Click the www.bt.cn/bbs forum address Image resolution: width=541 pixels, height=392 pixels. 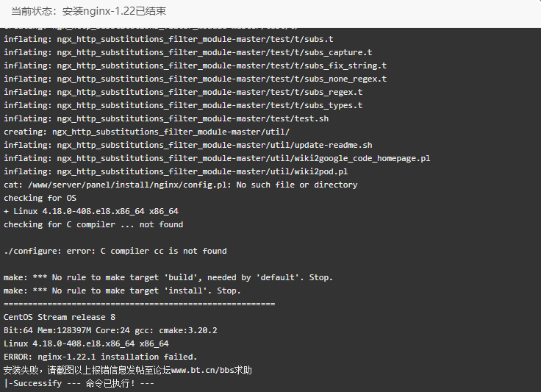[x=203, y=370]
